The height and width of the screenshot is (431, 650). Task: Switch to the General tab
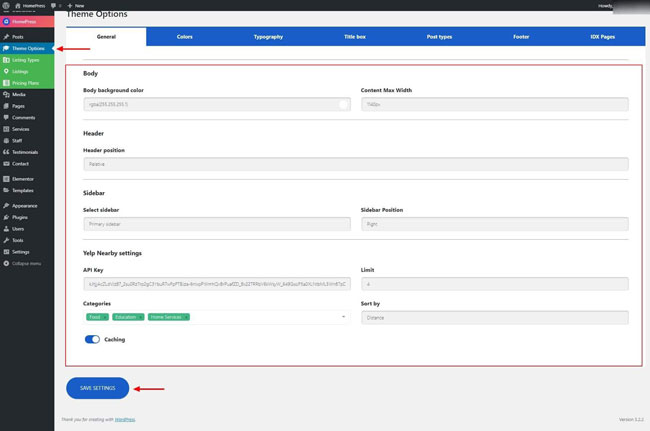coord(106,37)
